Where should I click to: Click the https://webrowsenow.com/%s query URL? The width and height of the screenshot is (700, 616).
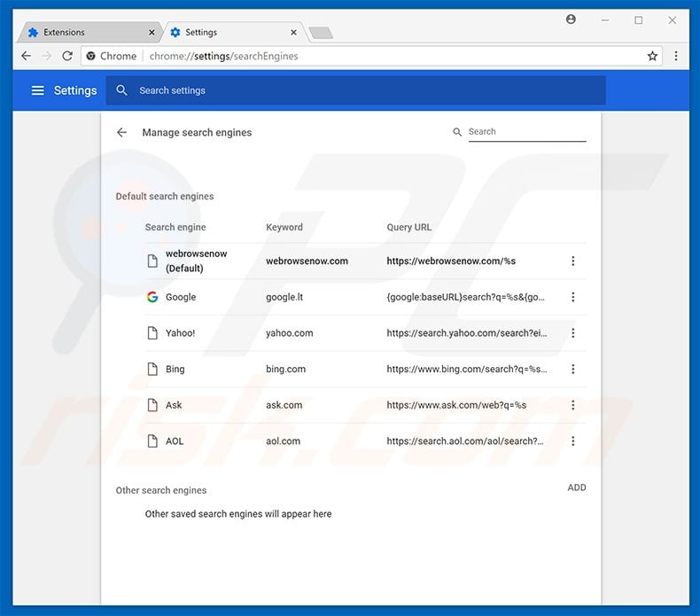click(451, 261)
